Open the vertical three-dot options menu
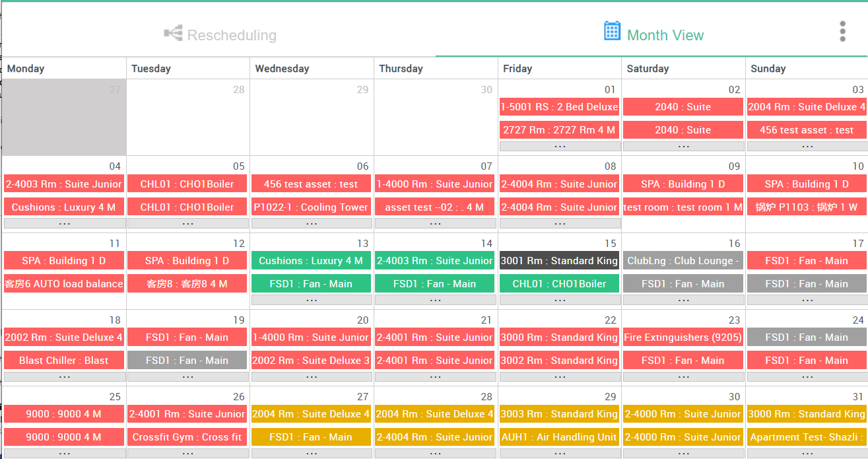Image resolution: width=868 pixels, height=459 pixels. click(x=842, y=31)
